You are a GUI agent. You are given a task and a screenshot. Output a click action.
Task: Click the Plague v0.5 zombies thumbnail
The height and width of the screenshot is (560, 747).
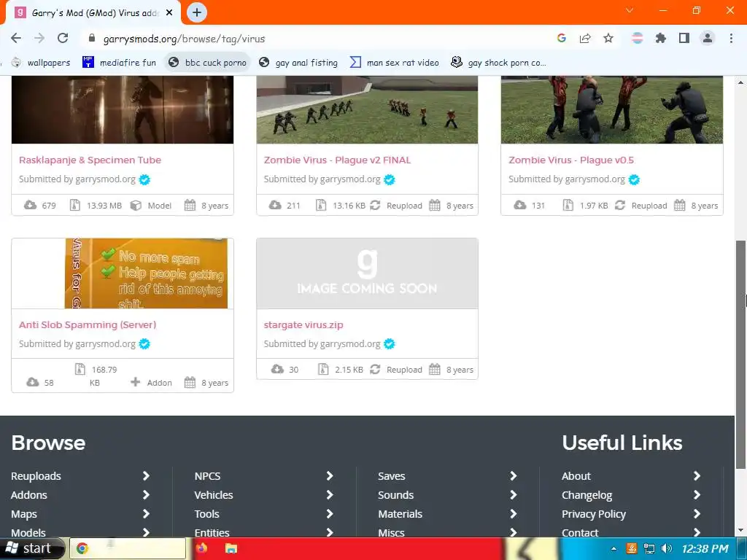[612, 109]
